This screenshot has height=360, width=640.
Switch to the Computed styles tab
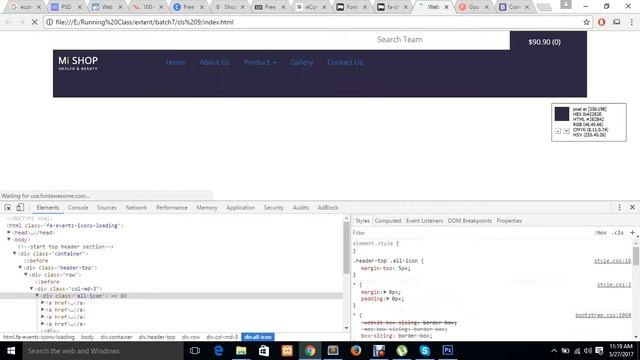point(388,220)
